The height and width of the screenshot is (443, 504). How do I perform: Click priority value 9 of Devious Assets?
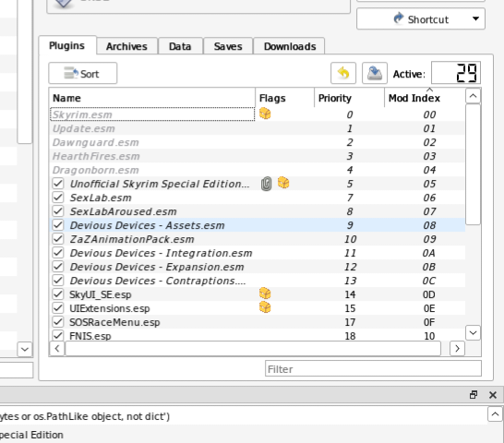(350, 225)
